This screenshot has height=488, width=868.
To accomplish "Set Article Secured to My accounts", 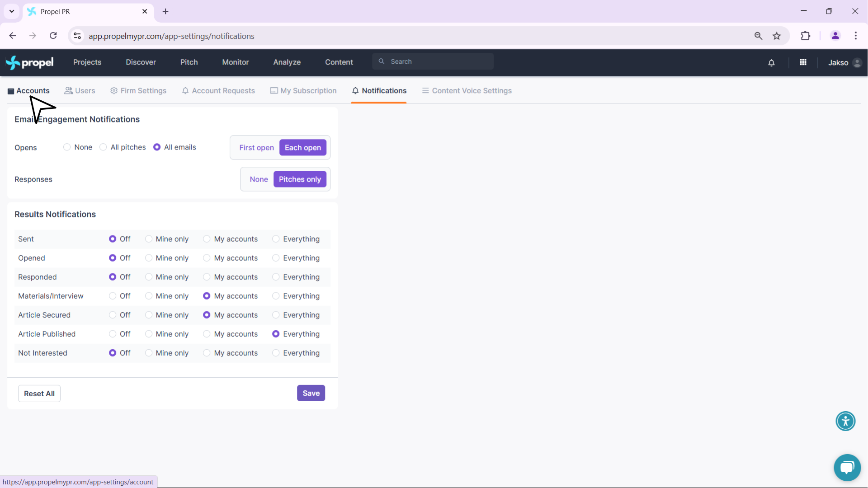I will [207, 315].
